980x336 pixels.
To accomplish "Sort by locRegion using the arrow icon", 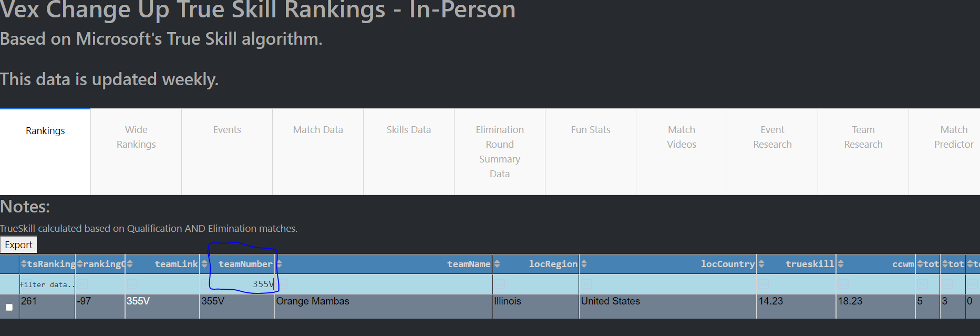I will tap(497, 264).
